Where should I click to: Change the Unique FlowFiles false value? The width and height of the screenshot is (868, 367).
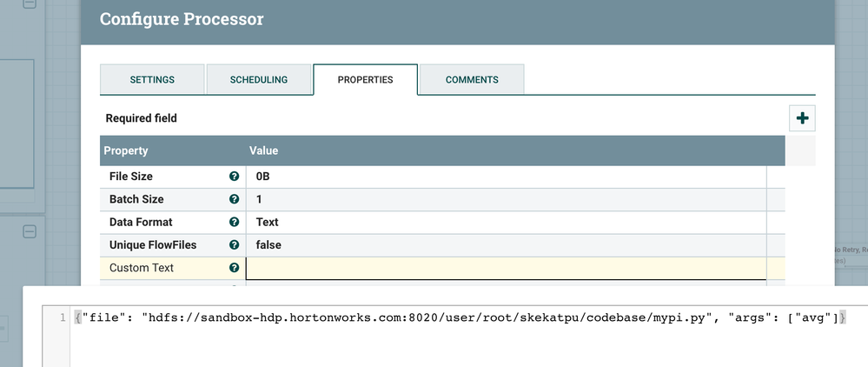(506, 245)
